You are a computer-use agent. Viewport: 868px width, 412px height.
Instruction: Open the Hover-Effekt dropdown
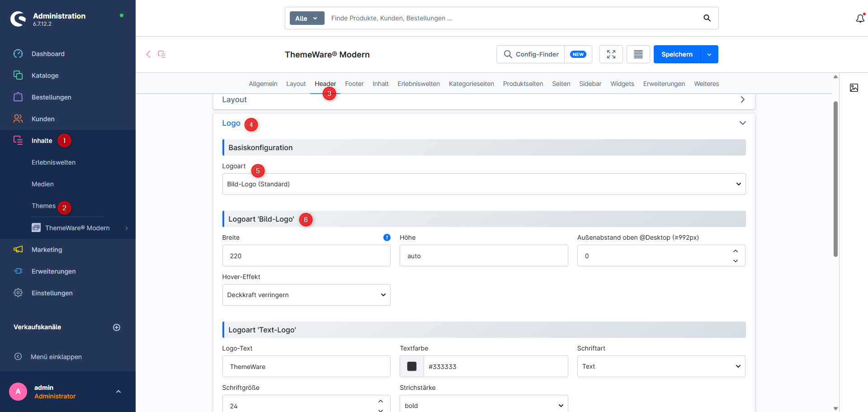307,295
